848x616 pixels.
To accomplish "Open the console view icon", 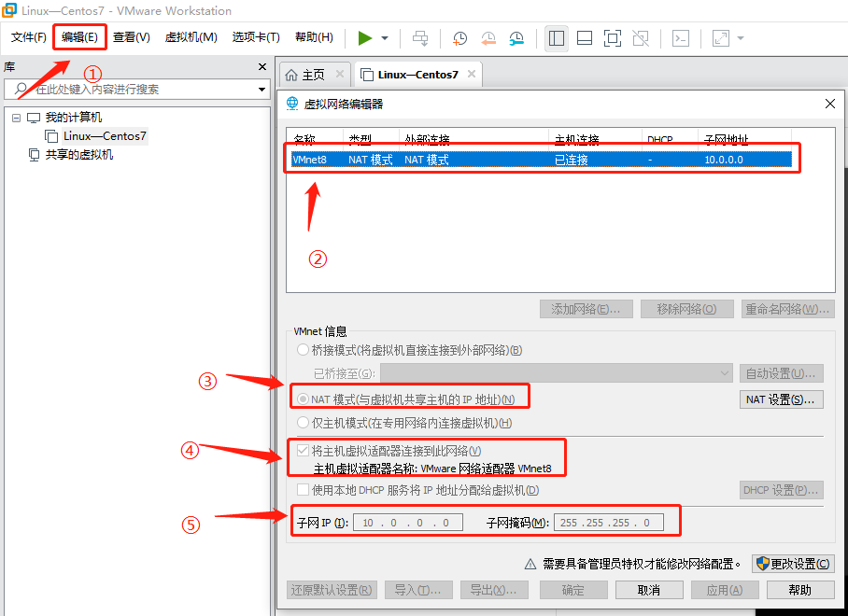I will pos(680,38).
